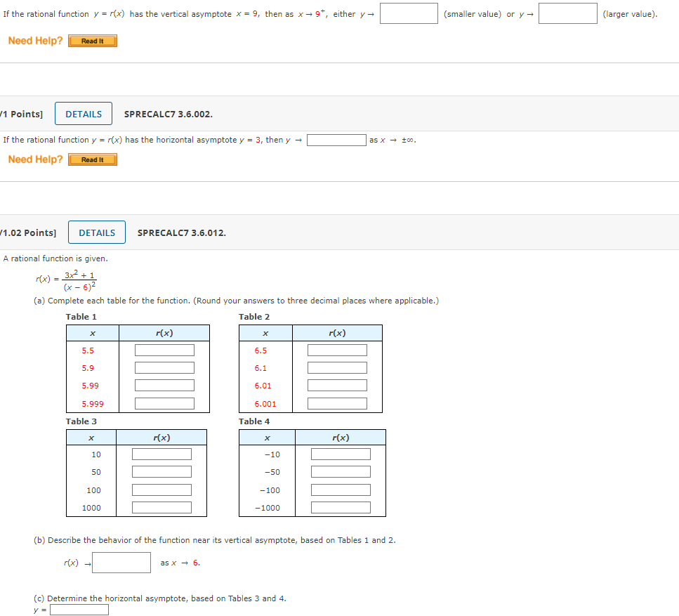Screen dimensions: 679x616
Task: Click the smaller value answer box
Action: click(x=409, y=13)
